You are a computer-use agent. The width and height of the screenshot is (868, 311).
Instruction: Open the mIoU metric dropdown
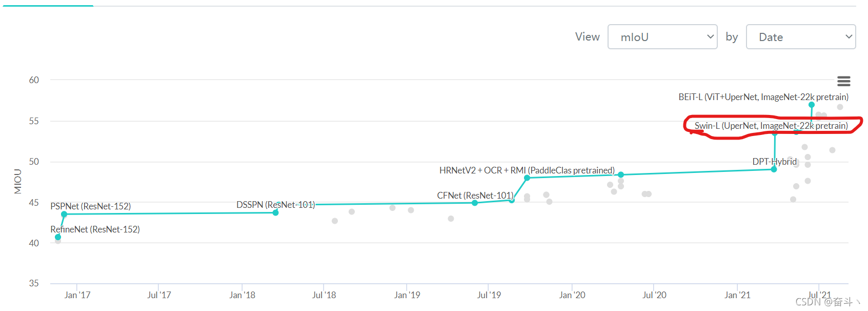(662, 37)
